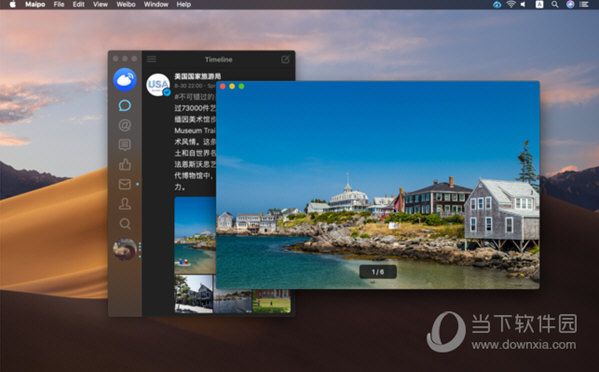Click the coastal photo in the viewer
This screenshot has width=599, height=372.
378,185
